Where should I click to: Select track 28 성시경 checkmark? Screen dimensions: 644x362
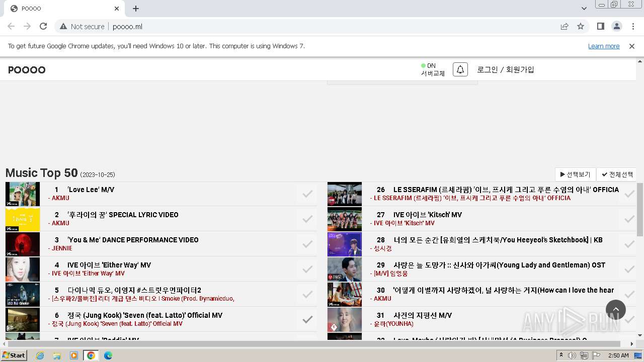pos(629,244)
